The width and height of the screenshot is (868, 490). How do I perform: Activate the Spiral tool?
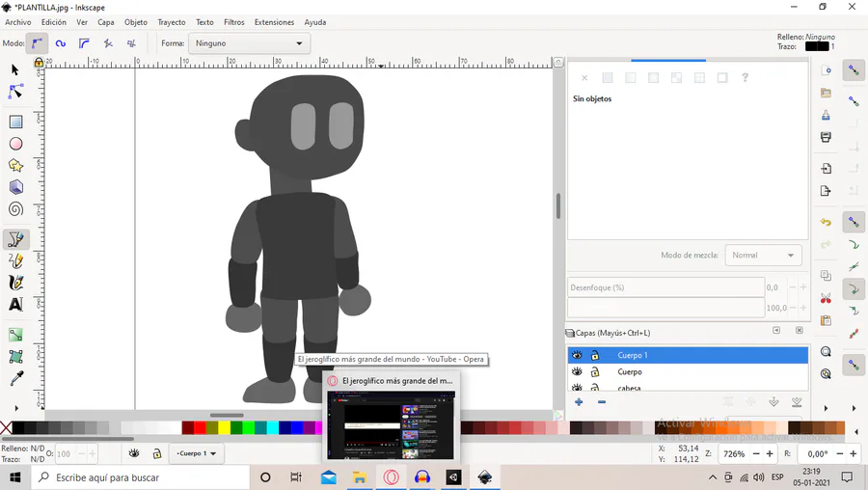(15, 209)
